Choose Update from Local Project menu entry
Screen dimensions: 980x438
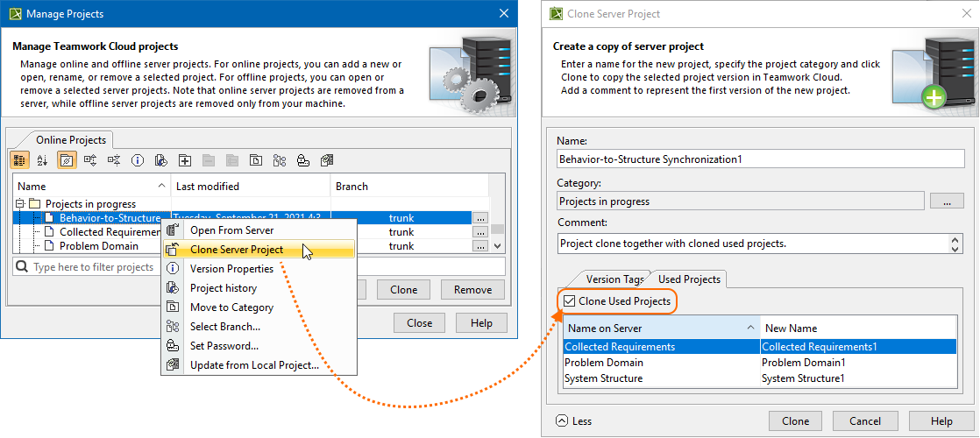click(x=255, y=365)
